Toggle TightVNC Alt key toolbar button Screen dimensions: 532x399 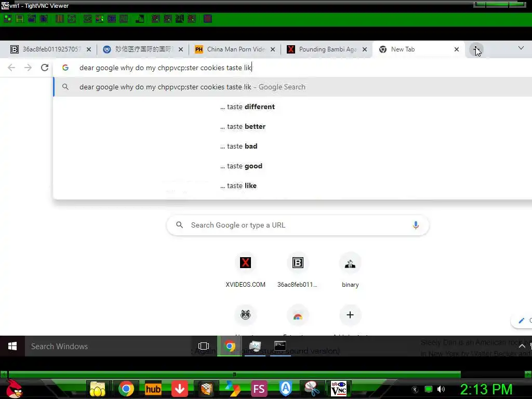[x=124, y=19]
